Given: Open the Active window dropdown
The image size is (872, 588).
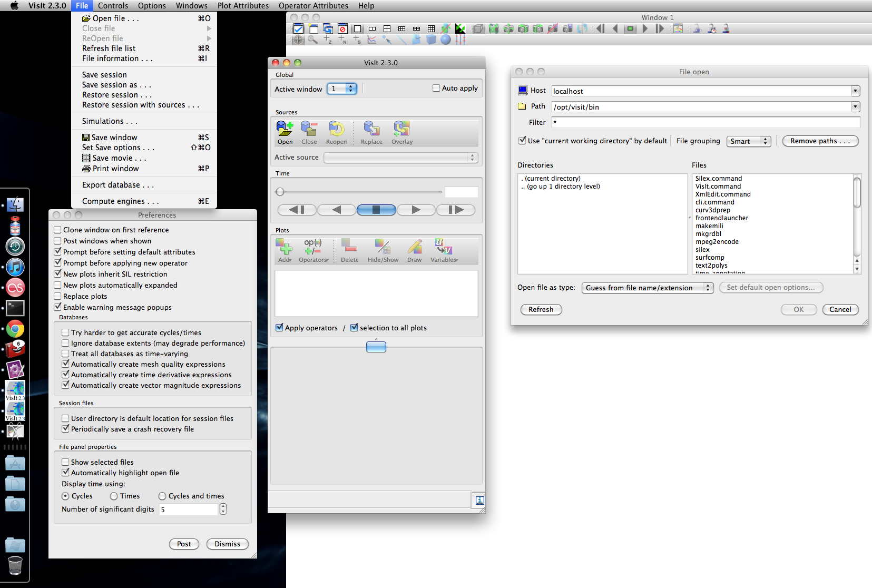Looking at the screenshot, I should tap(342, 89).
